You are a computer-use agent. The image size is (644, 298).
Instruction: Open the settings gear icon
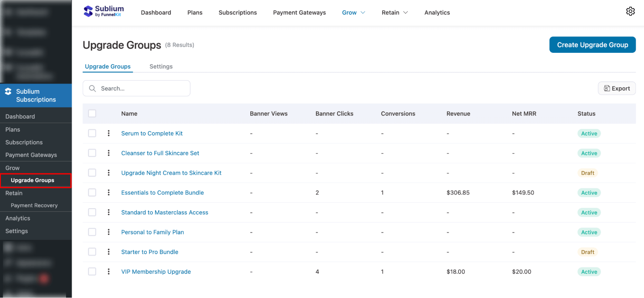[x=630, y=11]
